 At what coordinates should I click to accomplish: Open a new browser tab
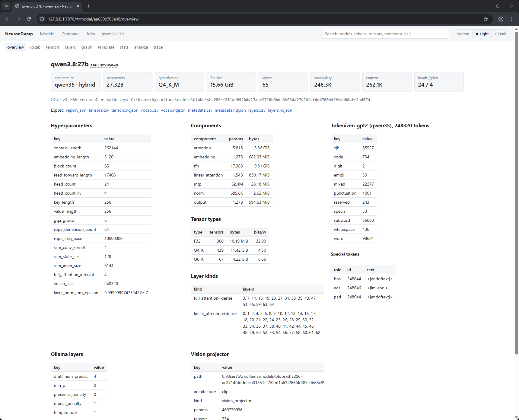[x=88, y=6]
